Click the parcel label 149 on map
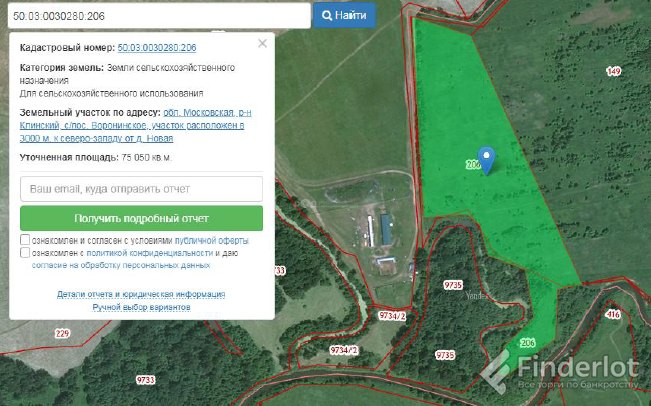This screenshot has width=651, height=406. 613,71
